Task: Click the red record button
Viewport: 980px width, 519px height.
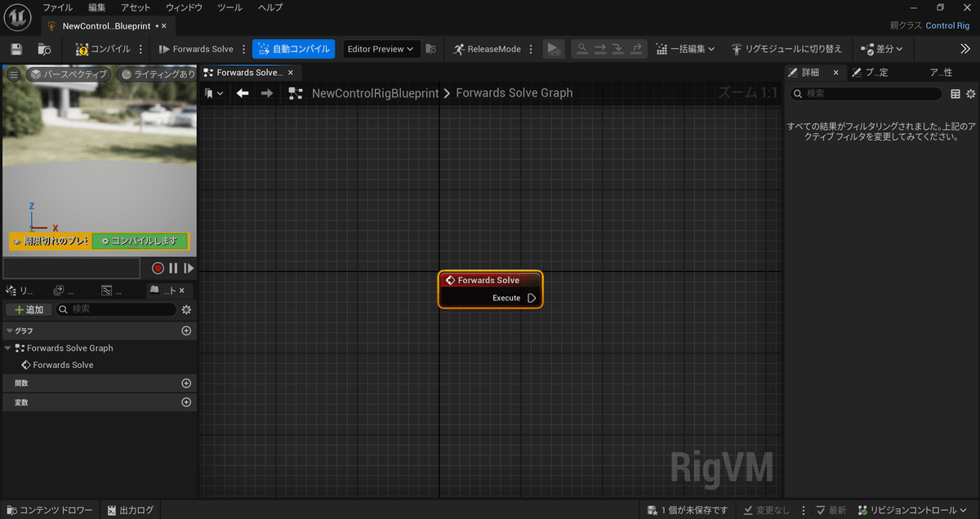Action: [158, 268]
